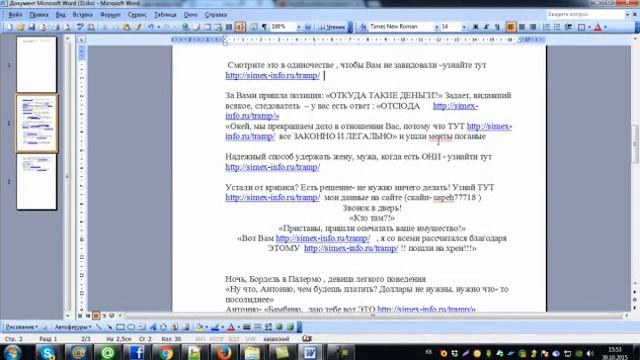Toggle underline (Ч) formatting

click(497, 27)
